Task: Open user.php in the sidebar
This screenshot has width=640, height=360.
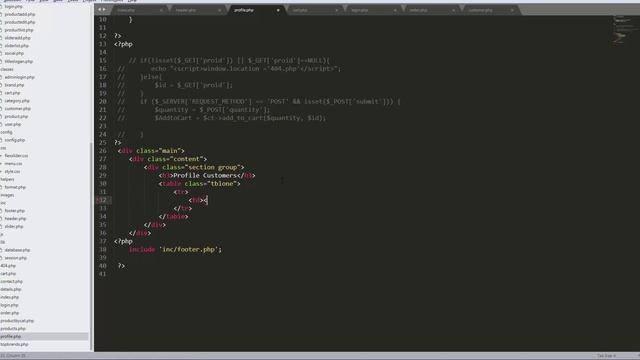Action: pyautogui.click(x=13, y=124)
